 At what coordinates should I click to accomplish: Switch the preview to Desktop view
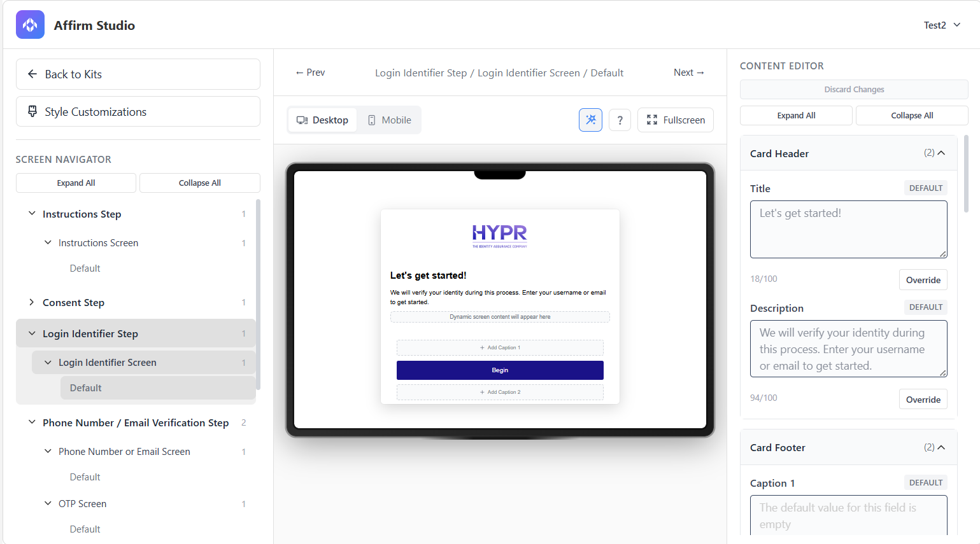(x=322, y=120)
